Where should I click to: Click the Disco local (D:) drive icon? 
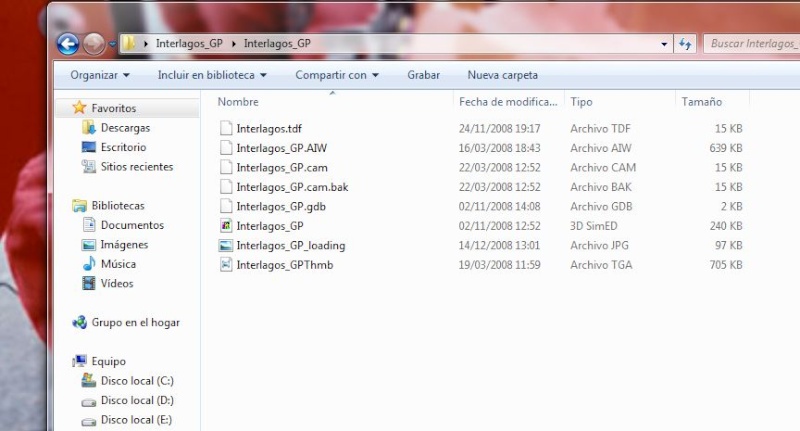(x=89, y=402)
